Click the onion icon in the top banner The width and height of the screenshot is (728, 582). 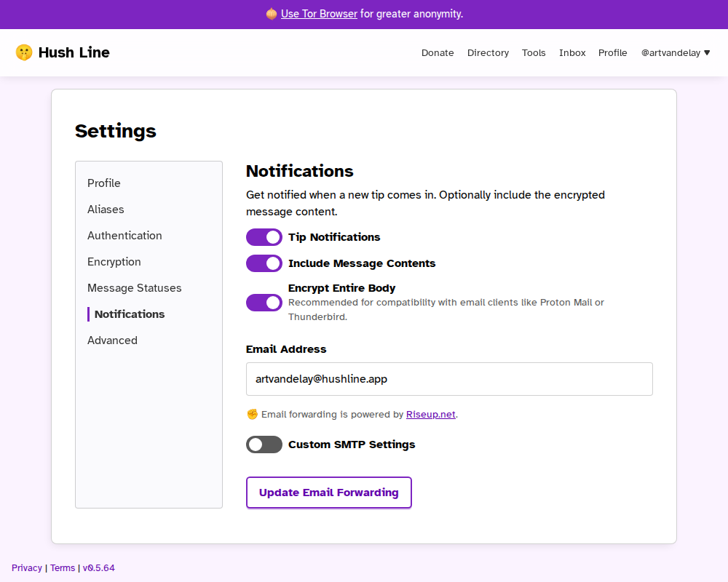[x=271, y=14]
